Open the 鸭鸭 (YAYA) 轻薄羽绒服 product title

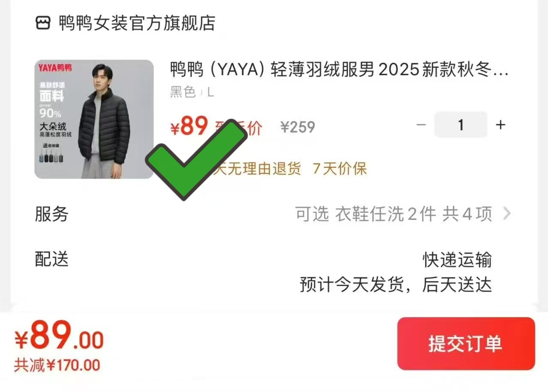click(339, 70)
